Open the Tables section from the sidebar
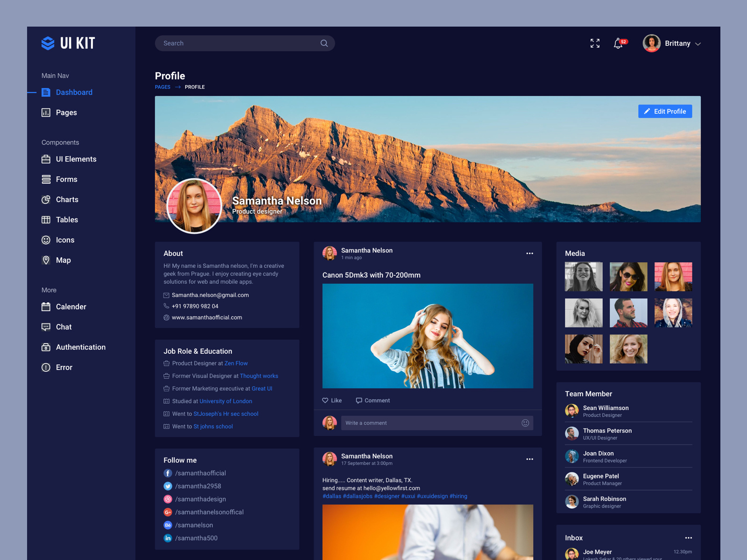The height and width of the screenshot is (560, 747). 67,219
